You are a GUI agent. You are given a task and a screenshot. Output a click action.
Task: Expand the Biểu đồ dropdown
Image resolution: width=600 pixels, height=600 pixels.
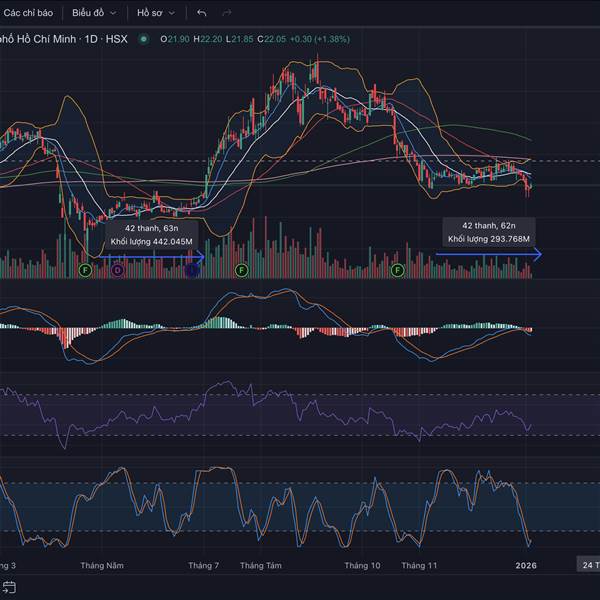(94, 13)
